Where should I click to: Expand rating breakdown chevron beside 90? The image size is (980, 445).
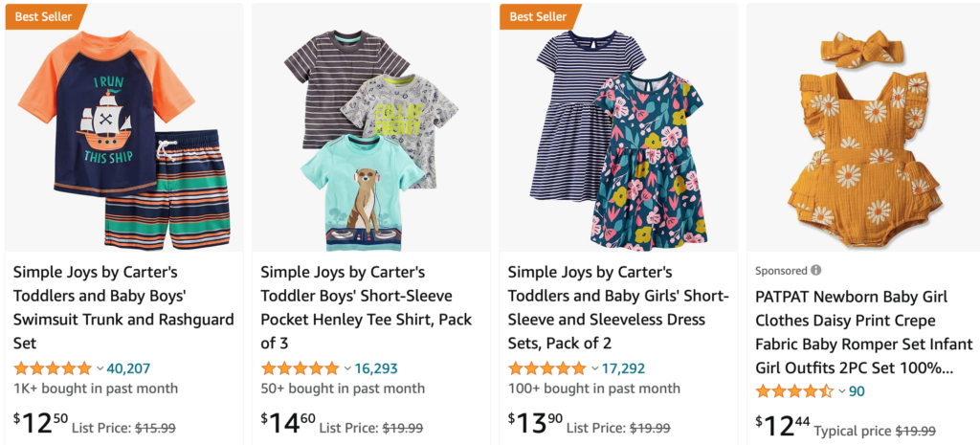point(842,391)
